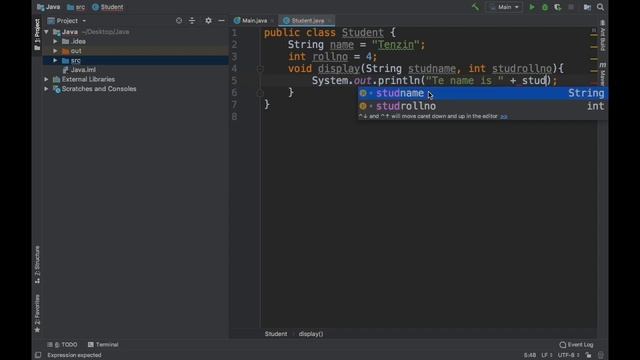Open the Project view dropdown

click(67, 20)
